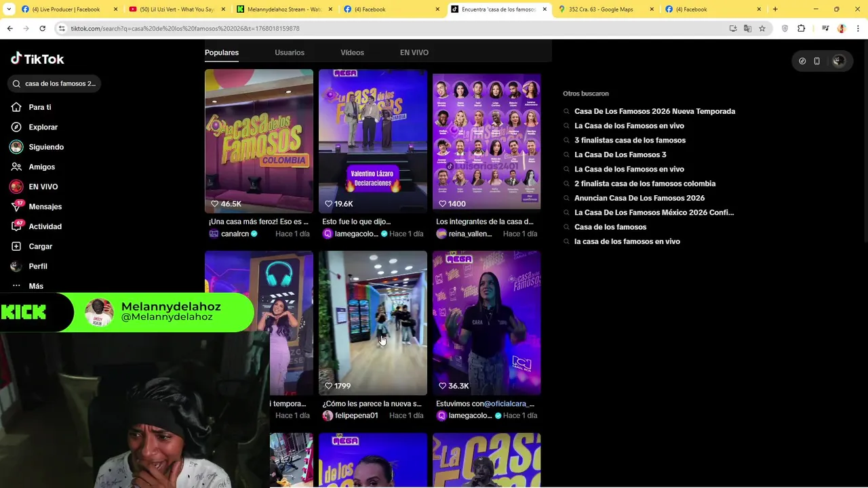
Task: Open Perfil avatar icon in sidebar
Action: point(16,266)
